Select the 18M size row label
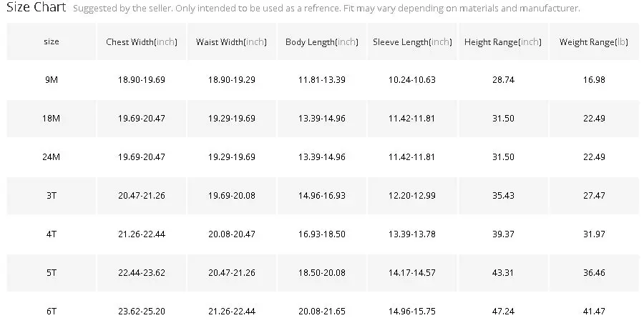644x333 pixels. coord(51,119)
